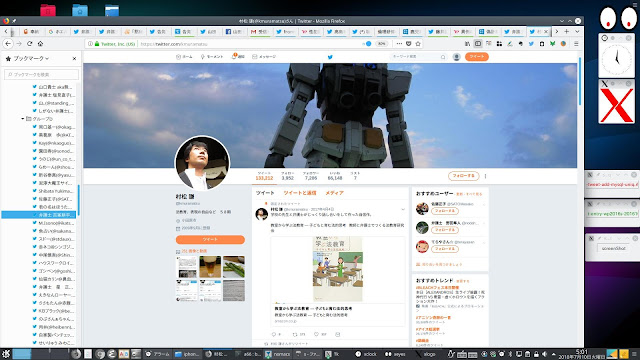Toggle the sidebar icon in the Firefox toolbar
Viewport: 640px width, 360px height.
coord(478,44)
